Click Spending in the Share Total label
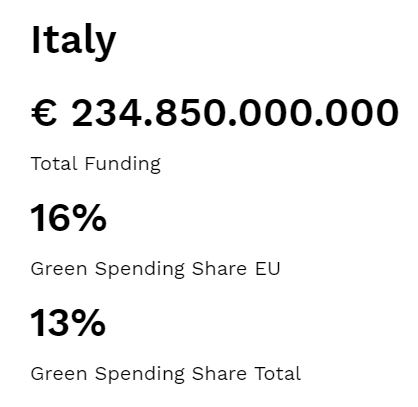 (x=140, y=374)
